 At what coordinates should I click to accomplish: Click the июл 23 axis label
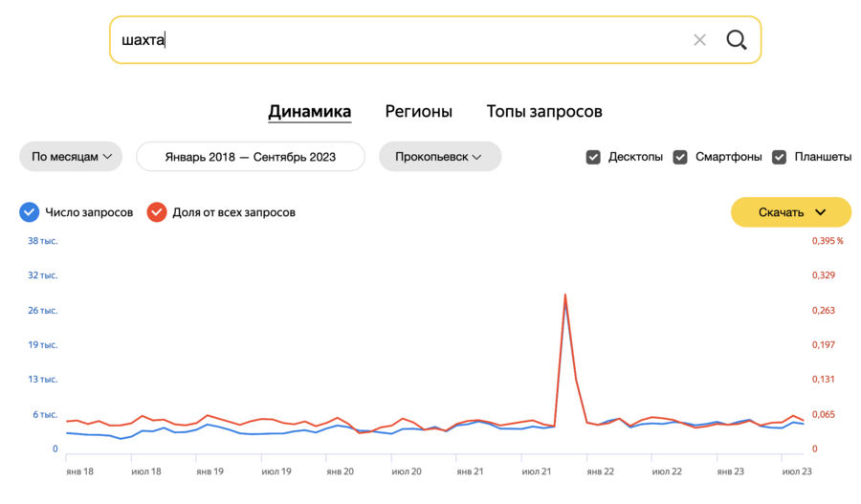pyautogui.click(x=797, y=471)
